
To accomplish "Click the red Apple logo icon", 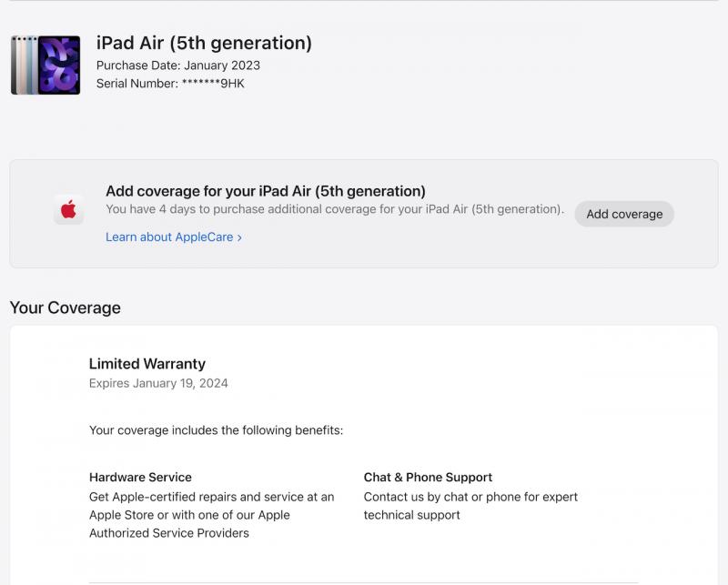I will point(69,209).
